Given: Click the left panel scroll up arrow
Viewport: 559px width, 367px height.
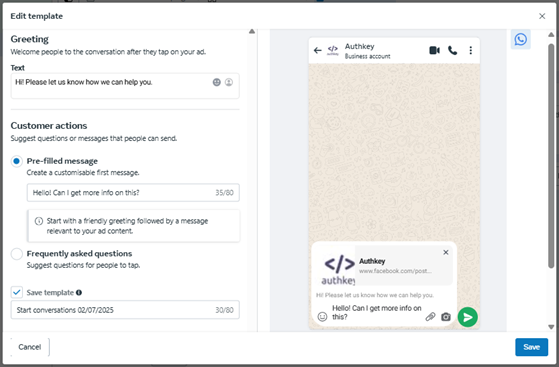Looking at the screenshot, I should tap(252, 31).
